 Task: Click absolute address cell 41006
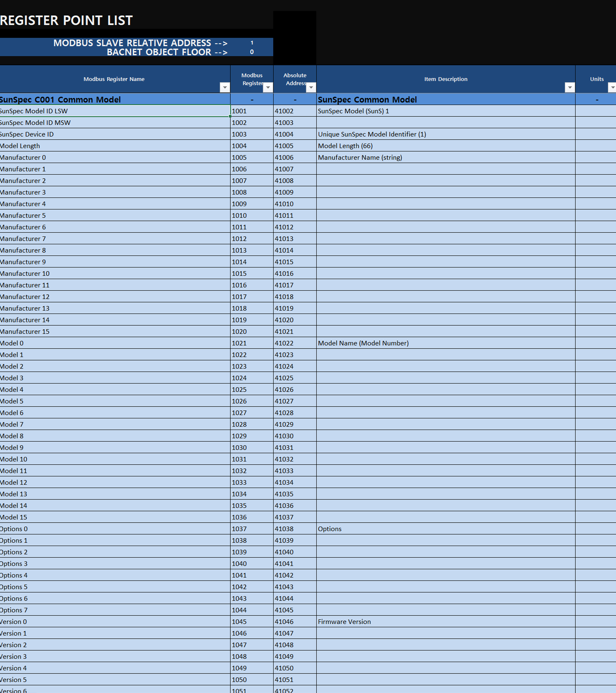(x=295, y=157)
